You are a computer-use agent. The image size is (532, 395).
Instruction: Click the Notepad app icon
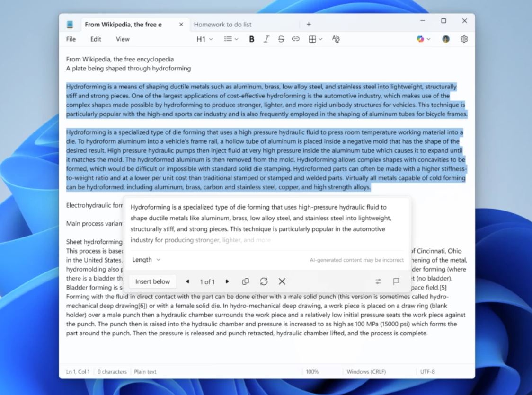coord(70,25)
